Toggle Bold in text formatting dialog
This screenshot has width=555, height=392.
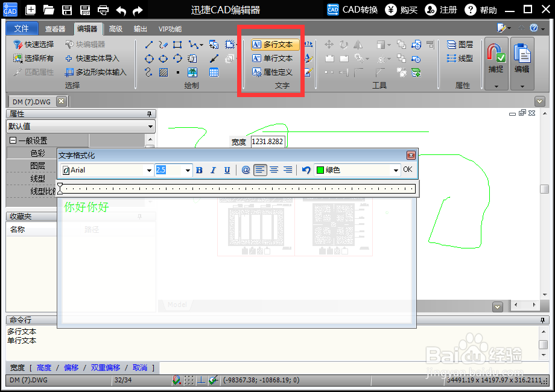(199, 170)
